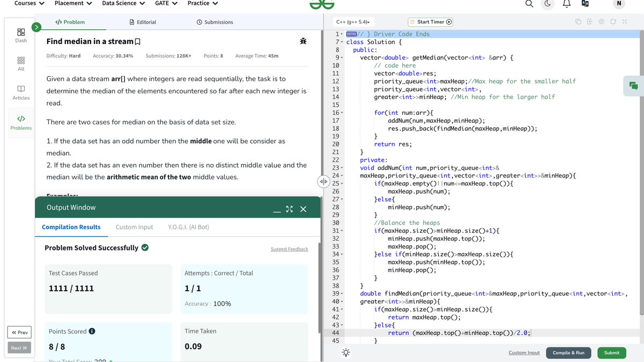Collapse sidebar with green arrow circle

[36, 26]
